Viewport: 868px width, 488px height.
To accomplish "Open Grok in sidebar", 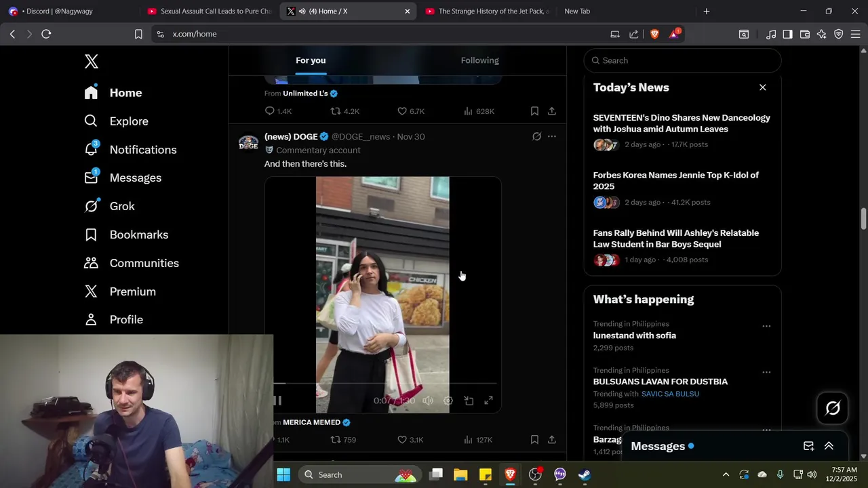I will tap(109, 206).
